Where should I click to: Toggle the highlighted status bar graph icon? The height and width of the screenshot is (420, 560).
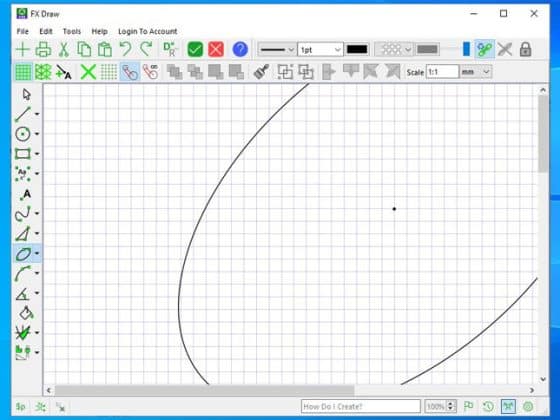(508, 406)
